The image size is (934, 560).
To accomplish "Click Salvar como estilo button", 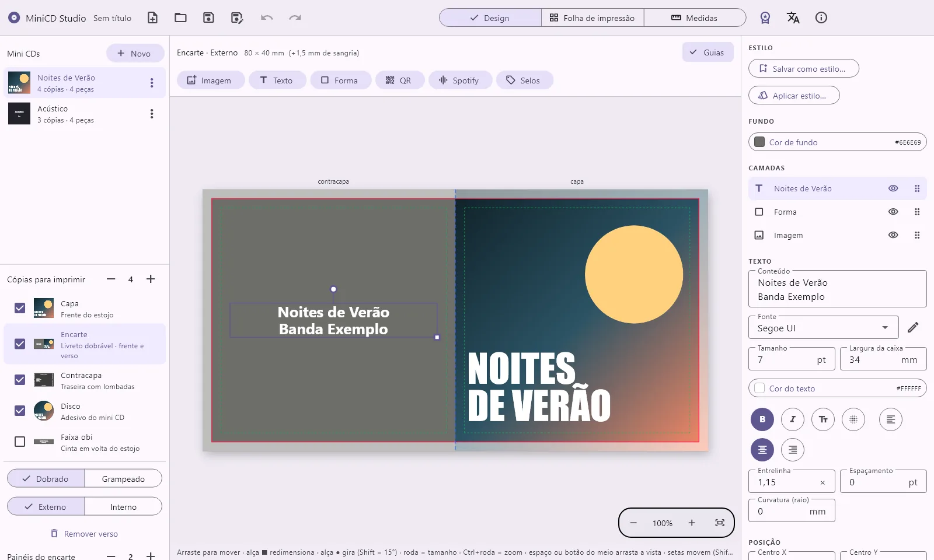I will pos(803,68).
